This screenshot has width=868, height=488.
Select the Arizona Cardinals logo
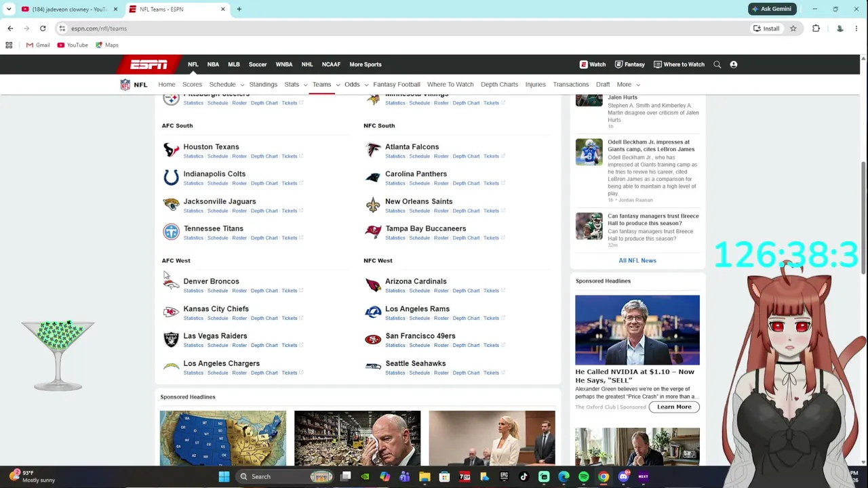[x=373, y=285]
